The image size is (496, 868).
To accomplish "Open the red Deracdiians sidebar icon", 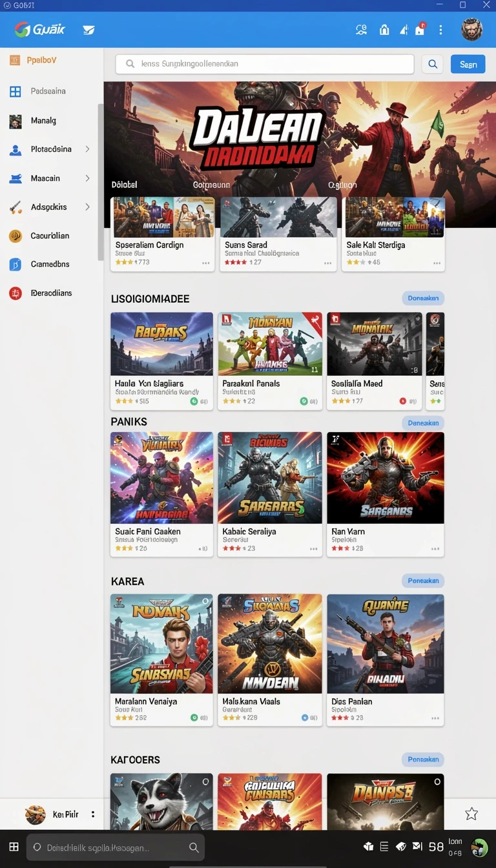I will click(15, 293).
